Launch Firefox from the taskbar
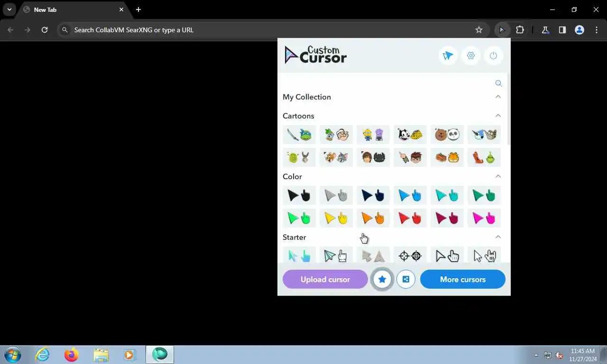The width and height of the screenshot is (607, 364). (72, 355)
